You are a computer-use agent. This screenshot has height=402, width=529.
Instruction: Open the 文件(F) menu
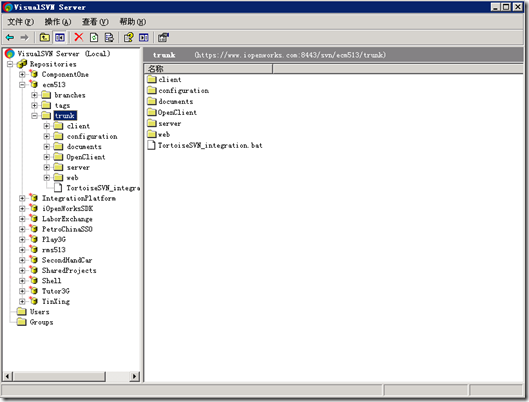click(x=21, y=22)
